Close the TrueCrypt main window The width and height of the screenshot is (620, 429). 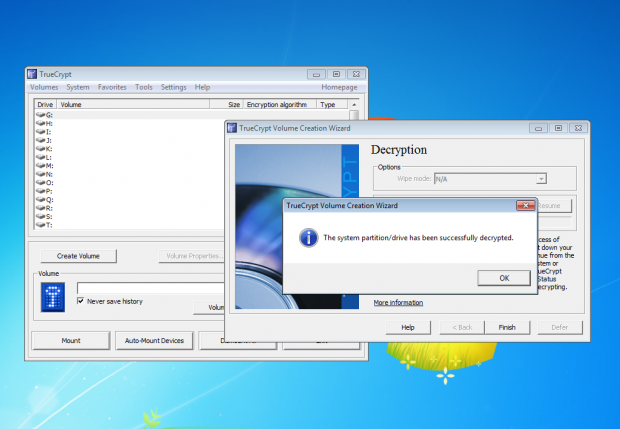(x=356, y=74)
